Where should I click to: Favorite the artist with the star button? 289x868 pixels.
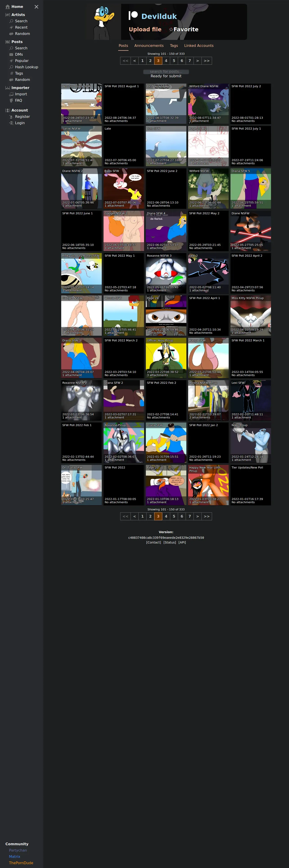point(184,29)
